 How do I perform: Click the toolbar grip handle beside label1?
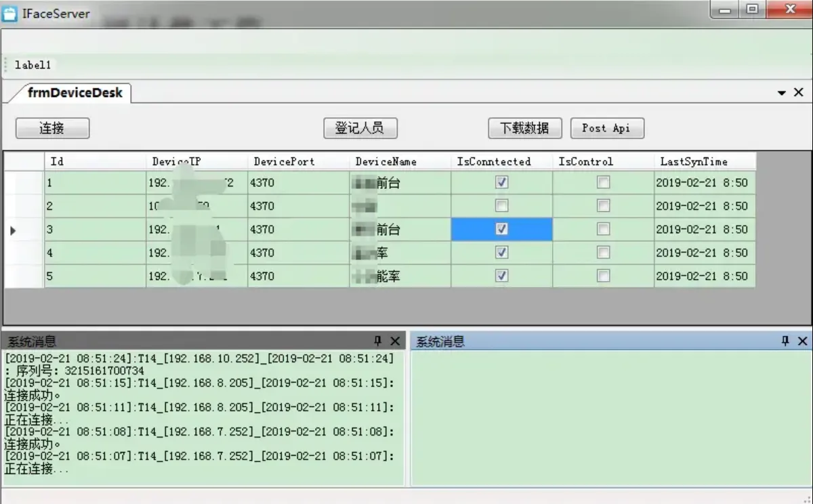click(7, 65)
